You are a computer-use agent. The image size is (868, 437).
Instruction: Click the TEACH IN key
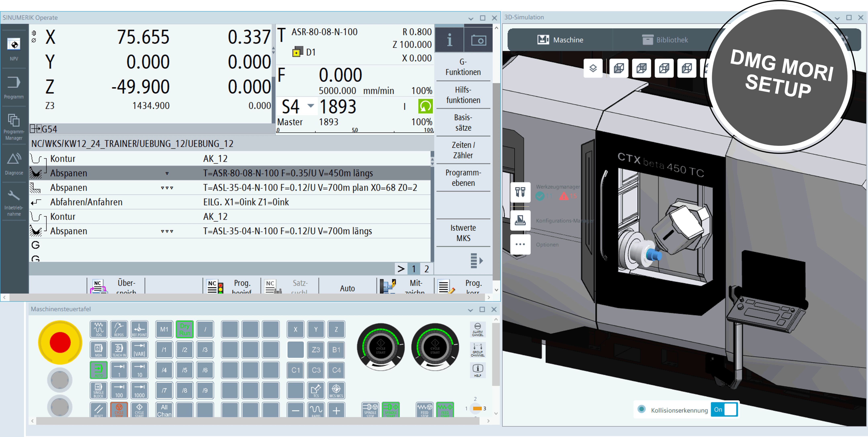point(119,349)
